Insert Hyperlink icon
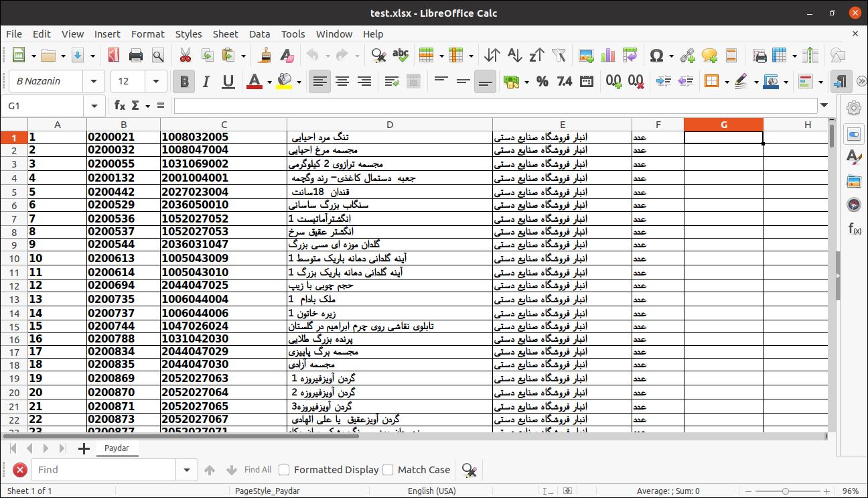Screen dimensions: 868x498 [687, 56]
